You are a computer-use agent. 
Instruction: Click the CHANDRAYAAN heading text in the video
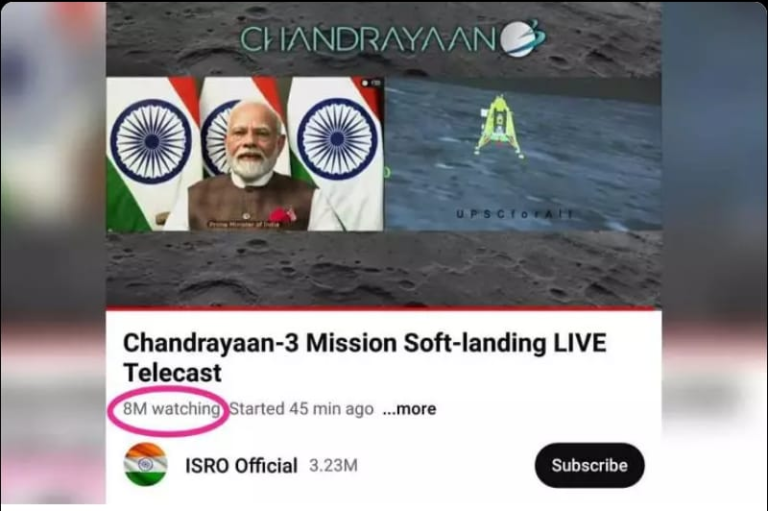coord(368,39)
